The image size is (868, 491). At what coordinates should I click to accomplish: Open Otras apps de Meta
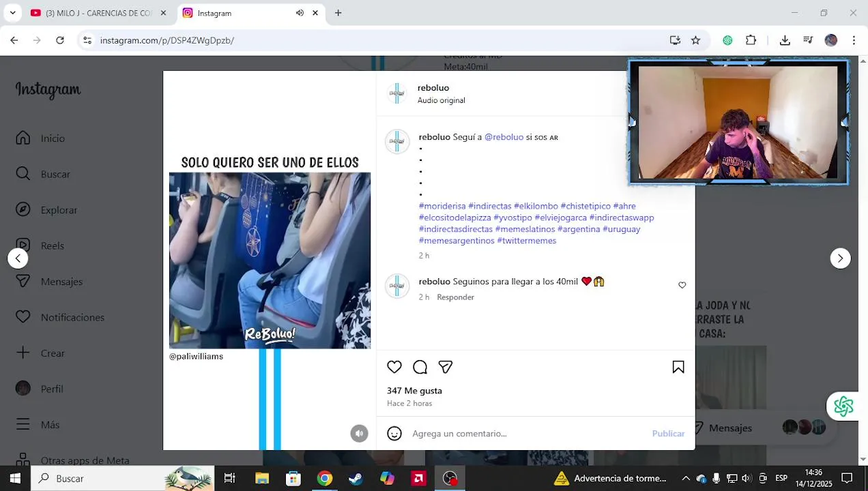click(x=72, y=460)
